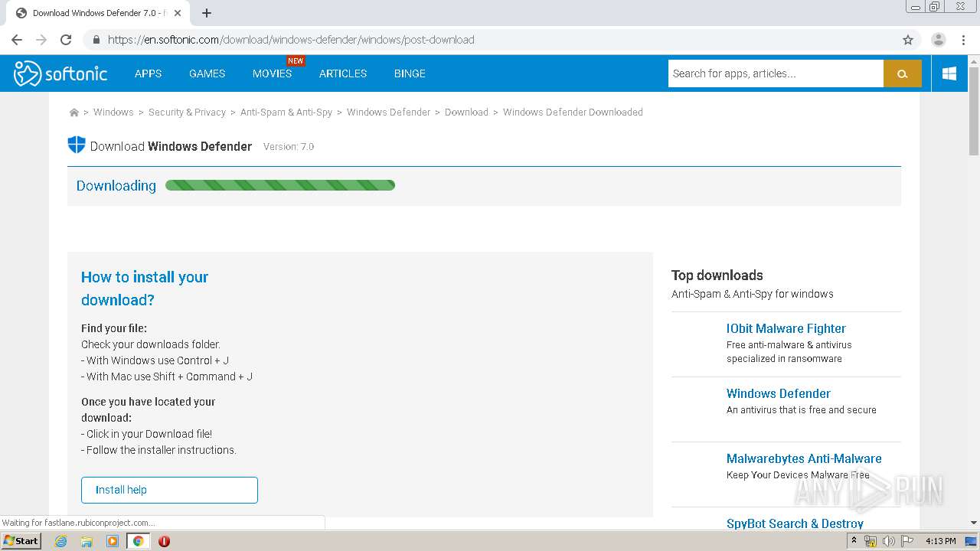The width and height of the screenshot is (980, 551).
Task: Open the Chrome profile avatar icon
Action: [x=939, y=40]
